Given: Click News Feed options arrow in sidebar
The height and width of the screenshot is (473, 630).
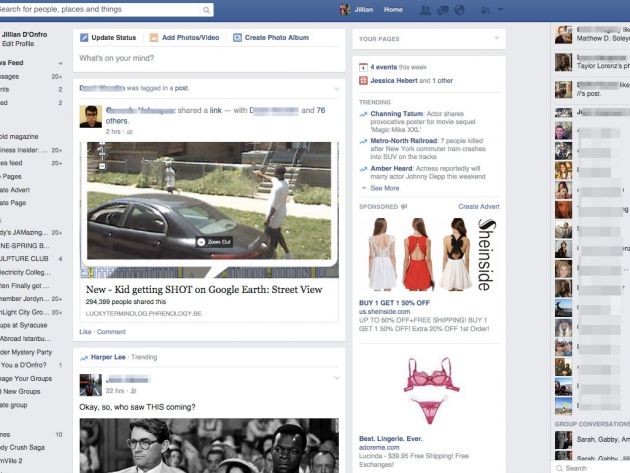Looking at the screenshot, I should pos(60,63).
